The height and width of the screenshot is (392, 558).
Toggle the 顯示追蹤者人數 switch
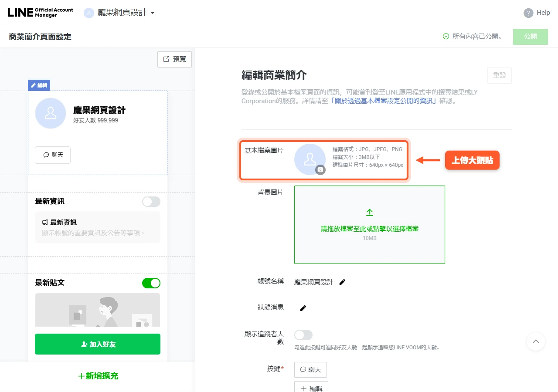303,335
